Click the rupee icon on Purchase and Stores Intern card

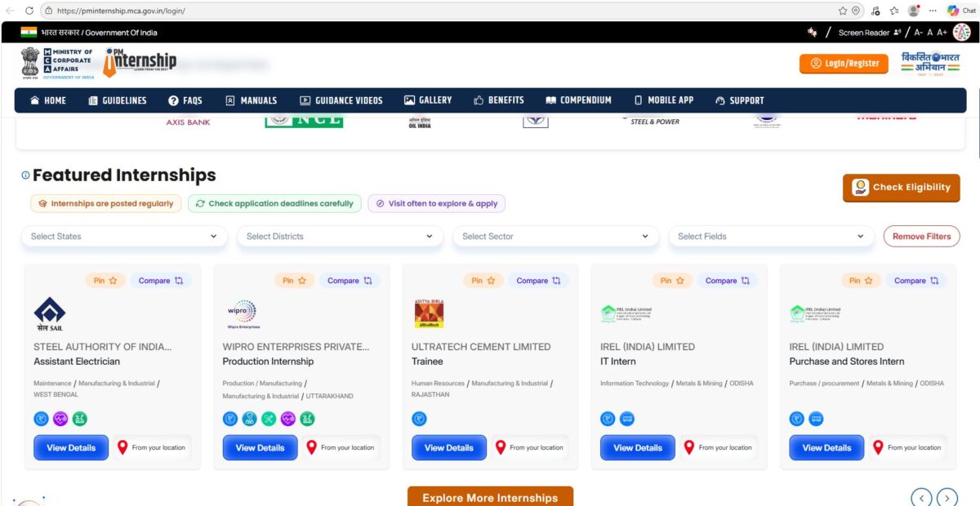[797, 419]
